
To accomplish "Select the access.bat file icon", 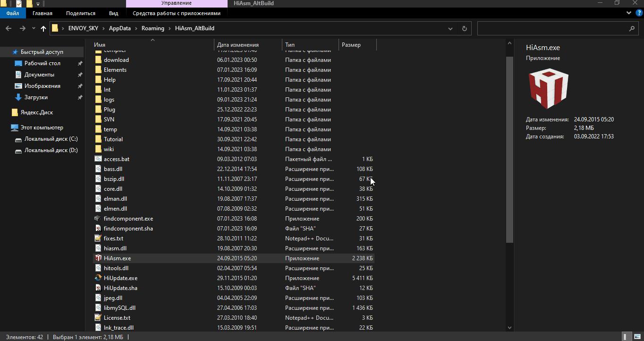I will 98,159.
